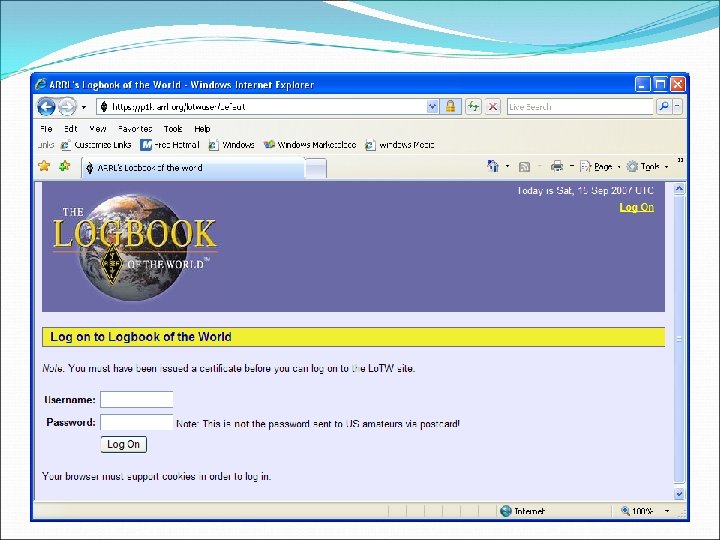
Task: Click the site icon in the address bar
Action: [104, 107]
